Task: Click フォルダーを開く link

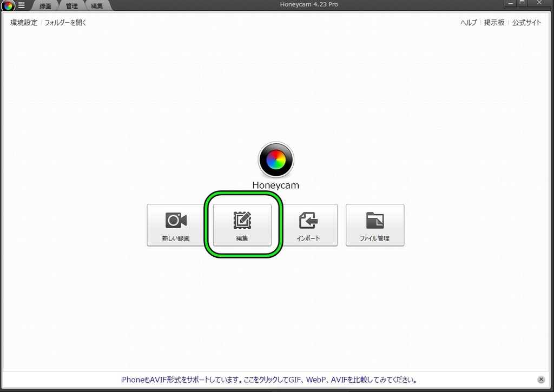Action: tap(65, 23)
